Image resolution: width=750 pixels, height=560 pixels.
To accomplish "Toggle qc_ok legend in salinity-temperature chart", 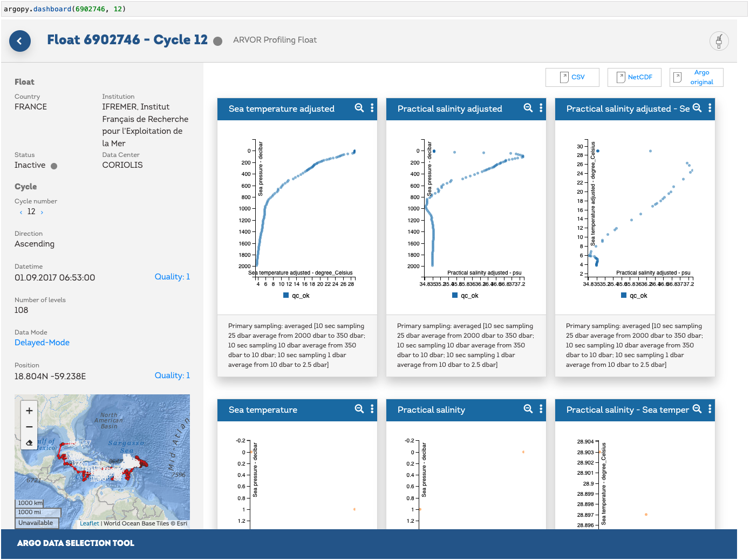I will tap(634, 296).
